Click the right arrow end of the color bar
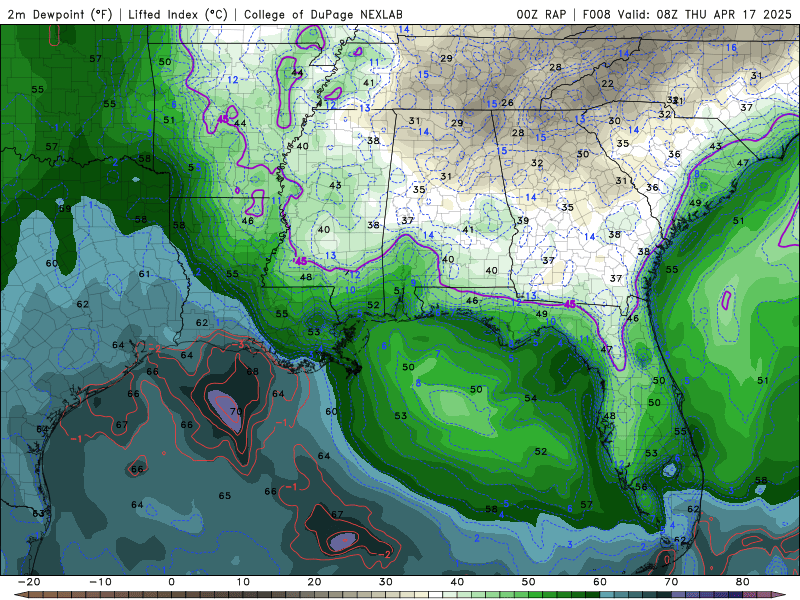800x600 pixels. pyautogui.click(x=779, y=595)
